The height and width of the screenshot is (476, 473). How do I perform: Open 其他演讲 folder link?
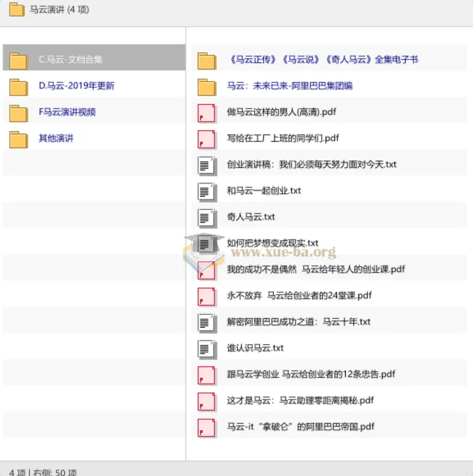click(x=56, y=138)
